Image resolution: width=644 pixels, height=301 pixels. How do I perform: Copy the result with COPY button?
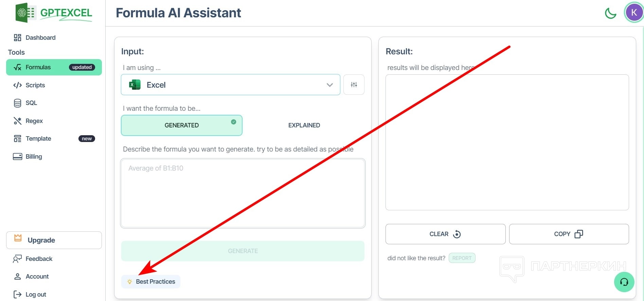(569, 234)
